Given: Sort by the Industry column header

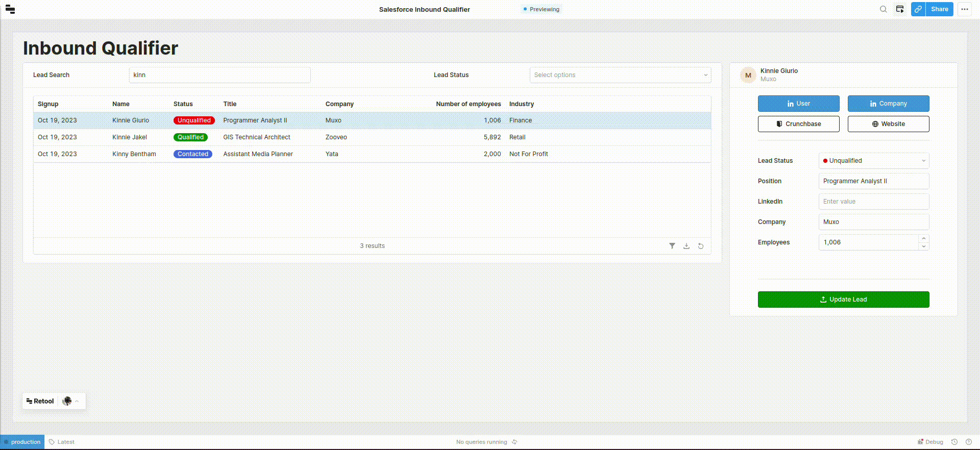Looking at the screenshot, I should (522, 104).
